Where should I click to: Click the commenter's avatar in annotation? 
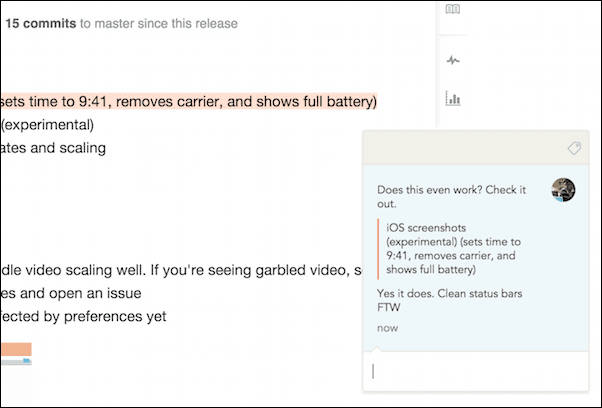[x=563, y=190]
